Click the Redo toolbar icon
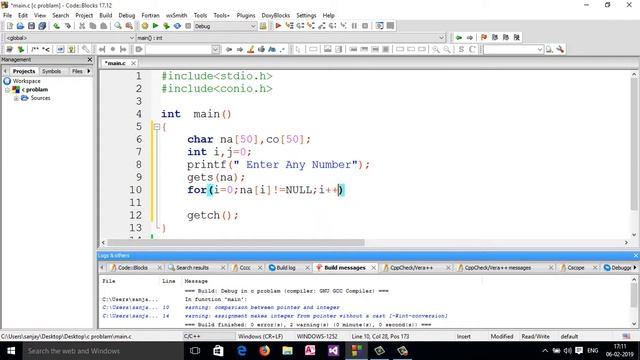Viewport: 640px width, 360px height. 68,26
